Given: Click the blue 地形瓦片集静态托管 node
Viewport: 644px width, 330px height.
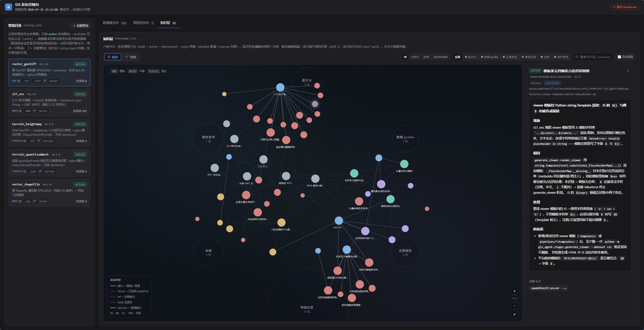Looking at the screenshot, I should click(x=346, y=249).
